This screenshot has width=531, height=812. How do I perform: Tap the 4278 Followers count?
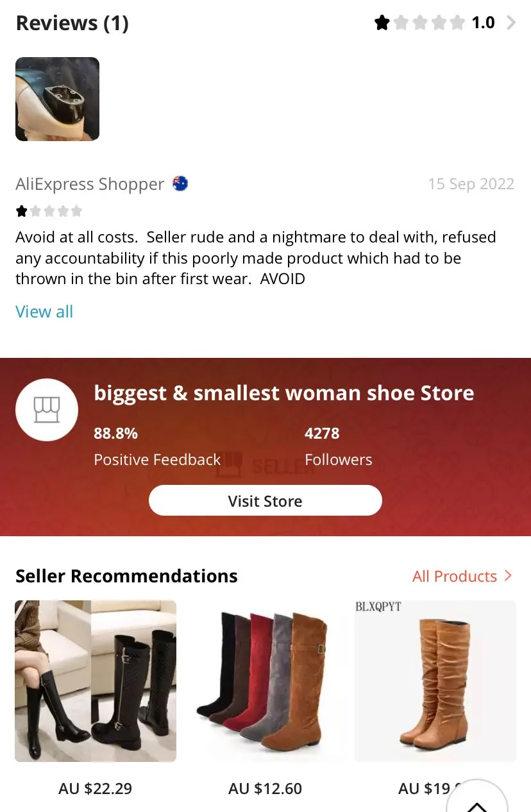click(339, 446)
